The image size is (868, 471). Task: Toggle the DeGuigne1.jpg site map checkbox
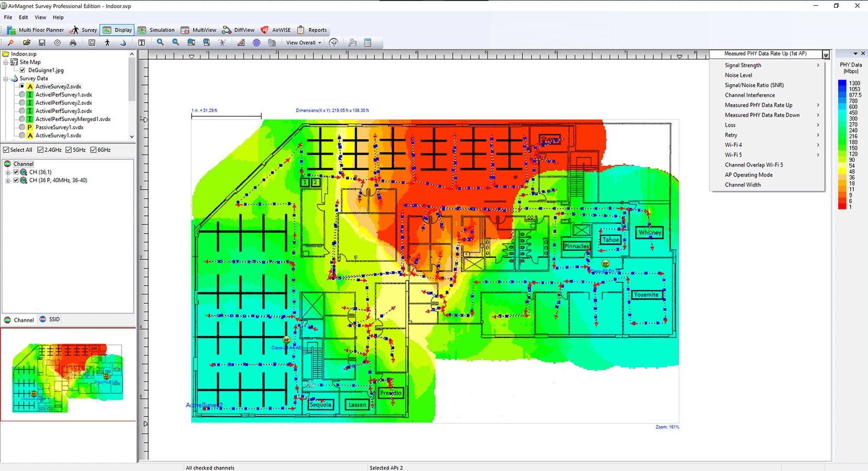coord(23,70)
